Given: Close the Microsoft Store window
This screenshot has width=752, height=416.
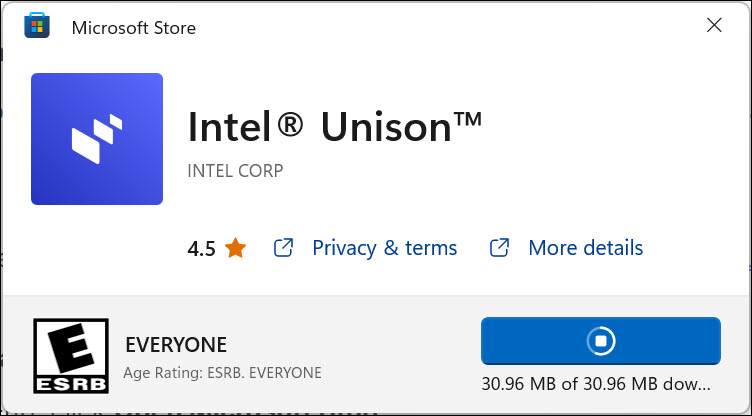Looking at the screenshot, I should (714, 27).
